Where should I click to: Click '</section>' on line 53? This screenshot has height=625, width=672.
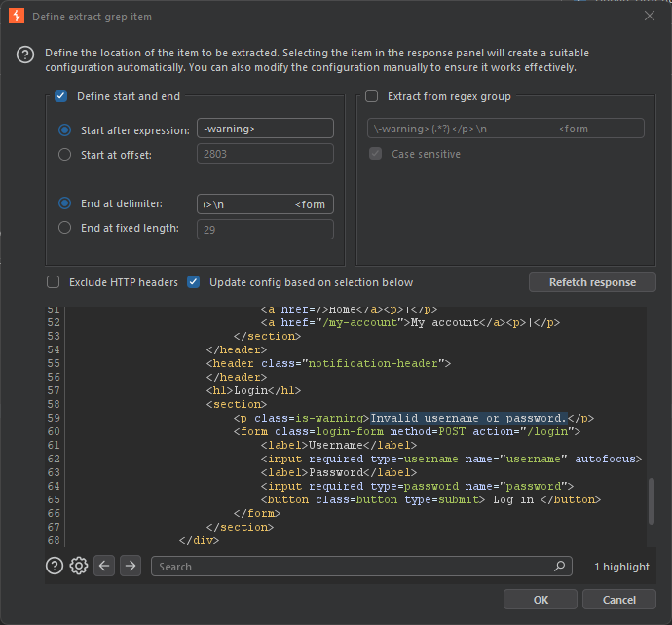point(268,336)
